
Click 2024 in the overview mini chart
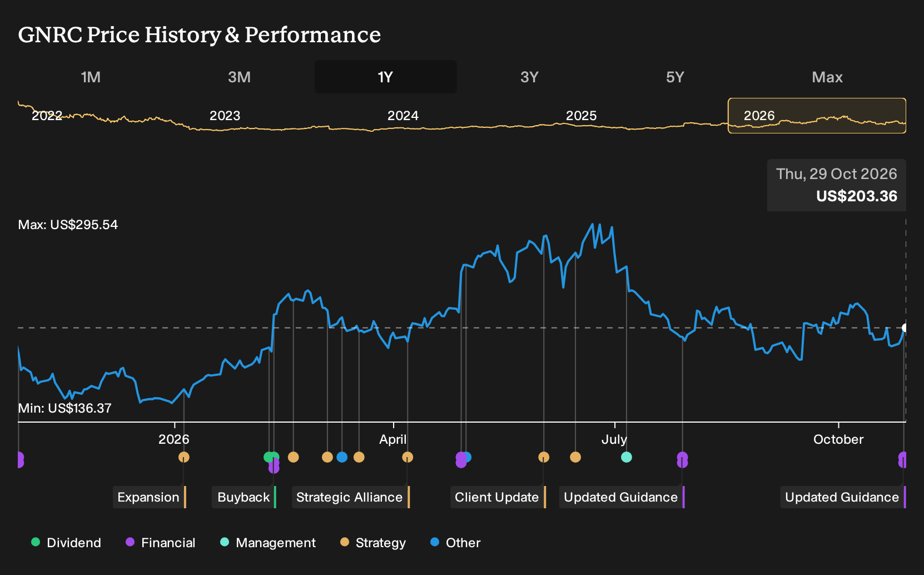point(403,116)
